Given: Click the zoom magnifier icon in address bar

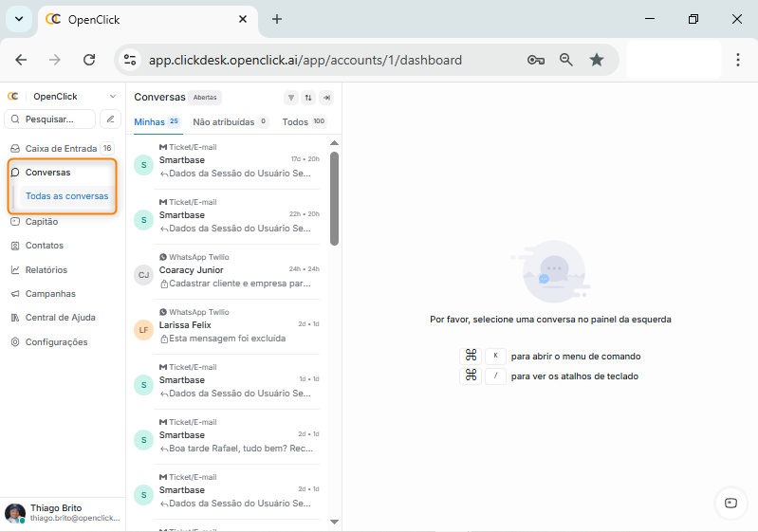Looking at the screenshot, I should 566,60.
